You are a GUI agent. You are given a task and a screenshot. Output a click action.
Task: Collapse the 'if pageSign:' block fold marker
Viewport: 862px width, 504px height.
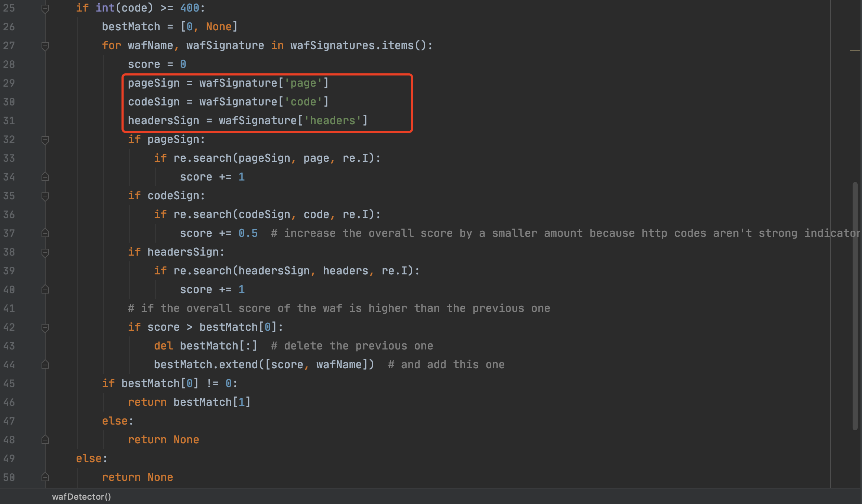(x=45, y=140)
